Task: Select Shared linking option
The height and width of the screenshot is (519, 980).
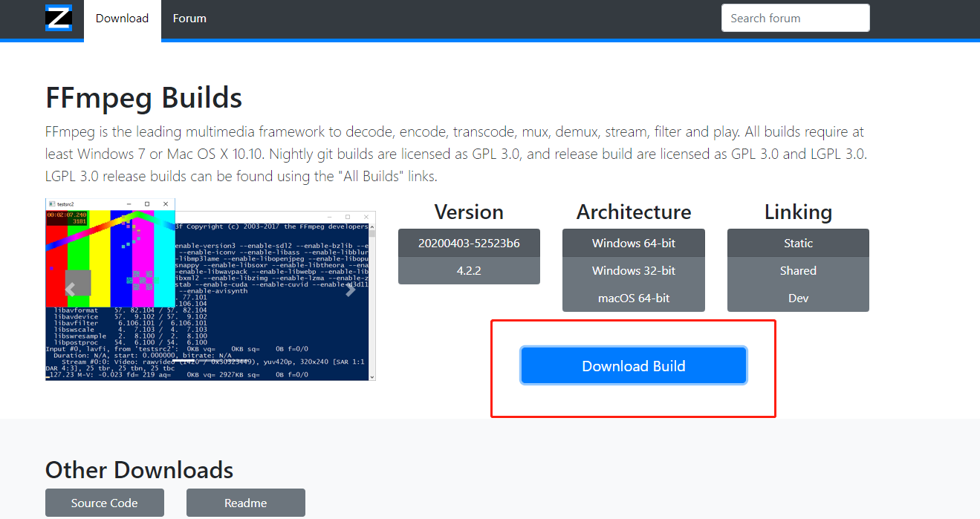Action: click(x=798, y=270)
